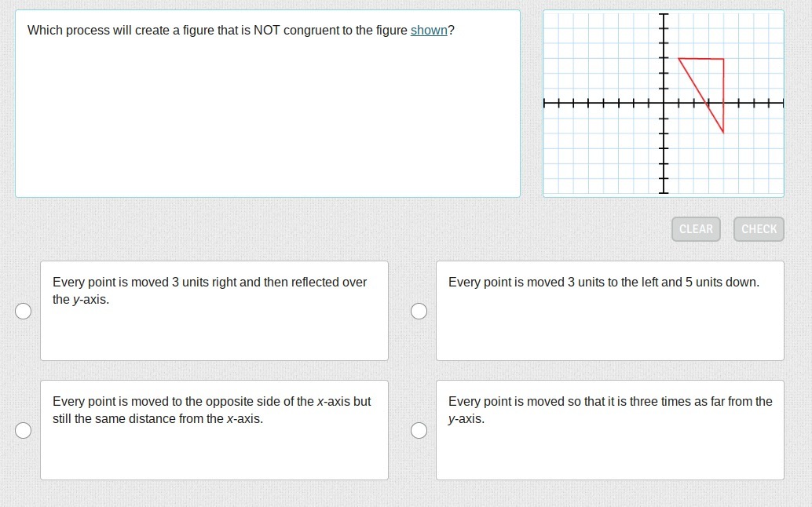Choose radio for 'opposite side of the x-axis'
The image size is (812, 507).
(x=24, y=431)
